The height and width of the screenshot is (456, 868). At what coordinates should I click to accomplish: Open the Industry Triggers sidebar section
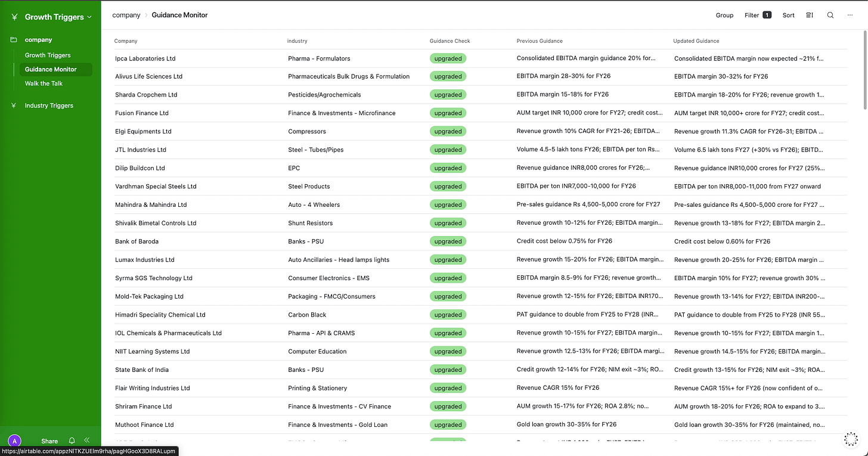click(x=49, y=106)
